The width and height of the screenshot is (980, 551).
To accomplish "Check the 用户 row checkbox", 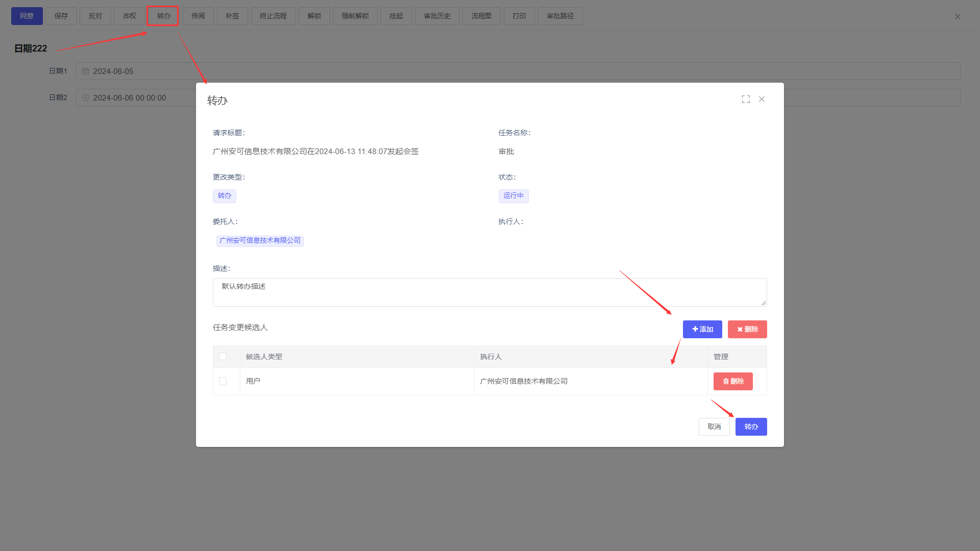I will coord(223,381).
